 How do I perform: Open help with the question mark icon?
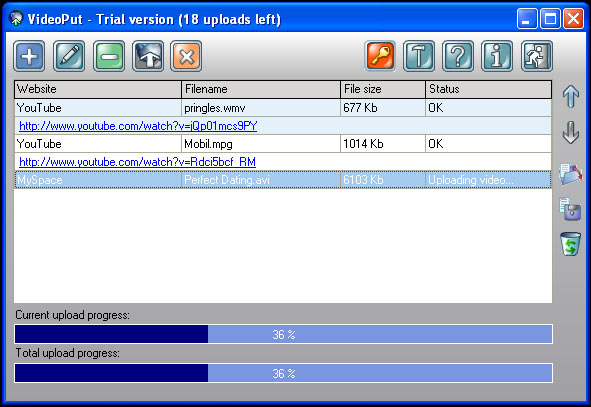[458, 57]
